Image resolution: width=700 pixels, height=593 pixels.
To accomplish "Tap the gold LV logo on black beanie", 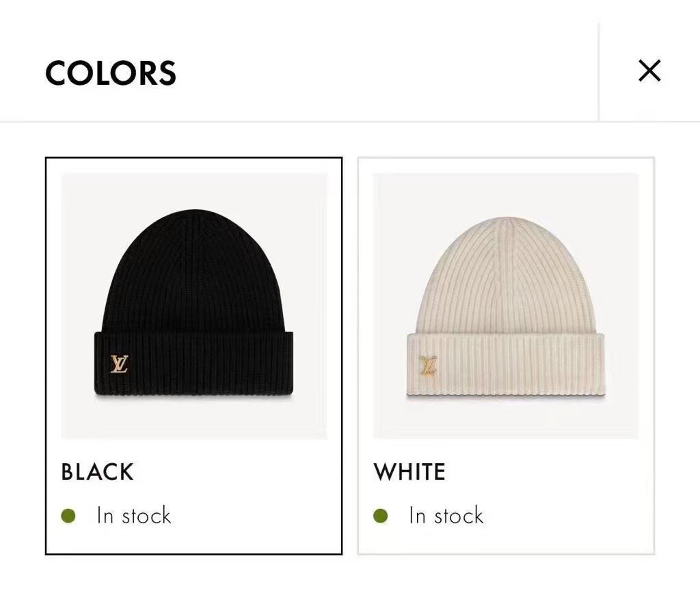I will pos(120,364).
